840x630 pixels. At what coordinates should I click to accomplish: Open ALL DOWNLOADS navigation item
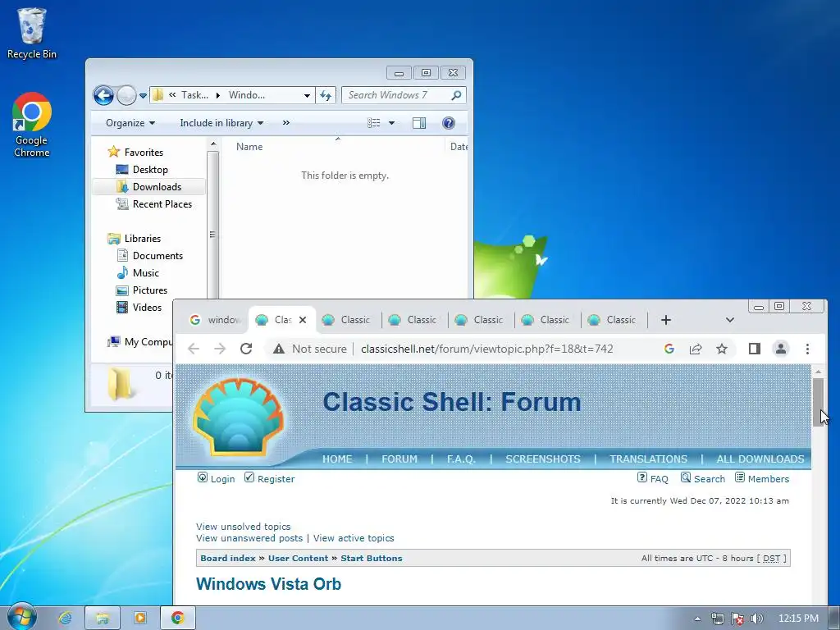coord(760,459)
